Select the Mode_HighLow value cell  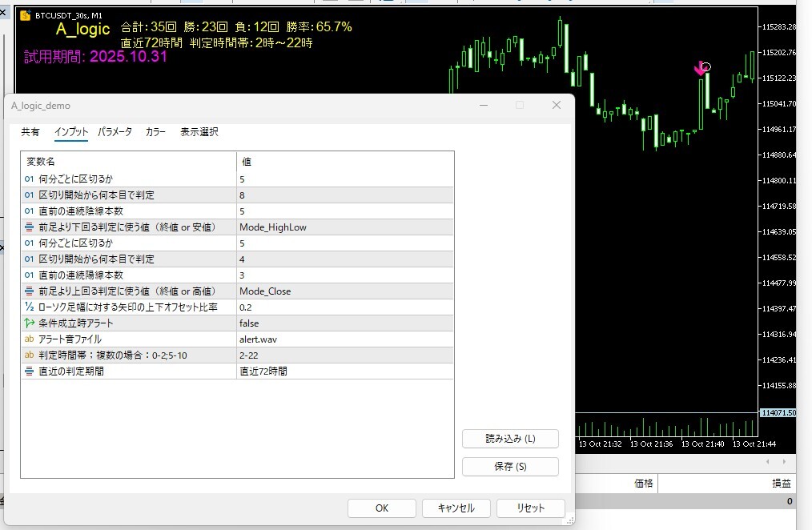pos(345,227)
